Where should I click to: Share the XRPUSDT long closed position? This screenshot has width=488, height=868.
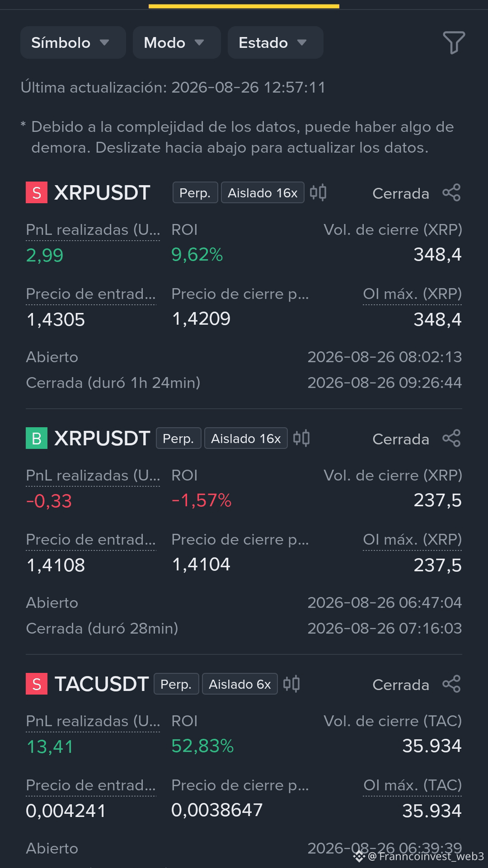coord(451,439)
